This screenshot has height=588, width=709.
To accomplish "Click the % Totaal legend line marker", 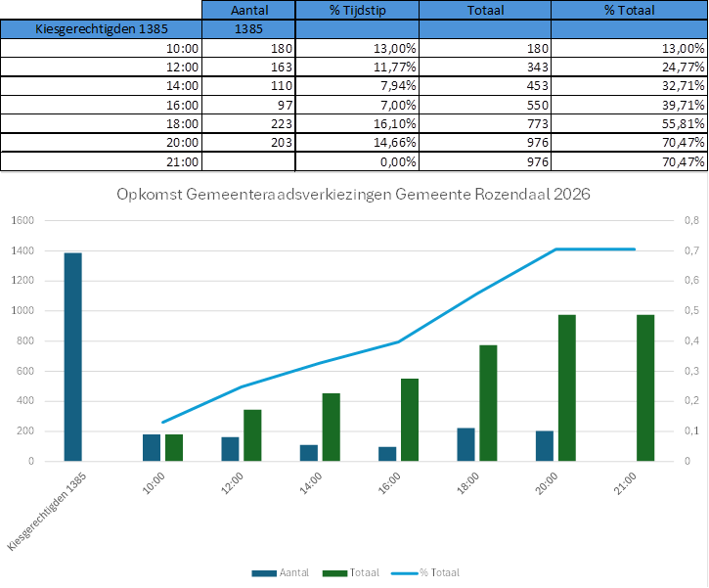I will (406, 573).
